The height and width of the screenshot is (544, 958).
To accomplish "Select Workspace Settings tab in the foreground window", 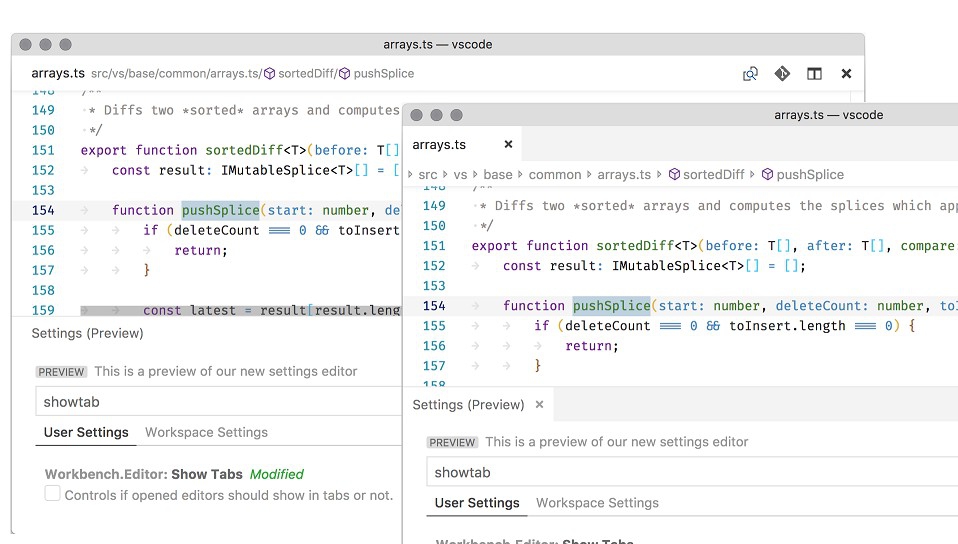I will click(x=597, y=502).
